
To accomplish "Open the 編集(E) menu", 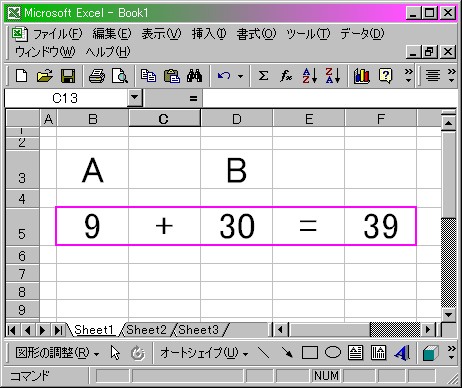I will pyautogui.click(x=112, y=34).
